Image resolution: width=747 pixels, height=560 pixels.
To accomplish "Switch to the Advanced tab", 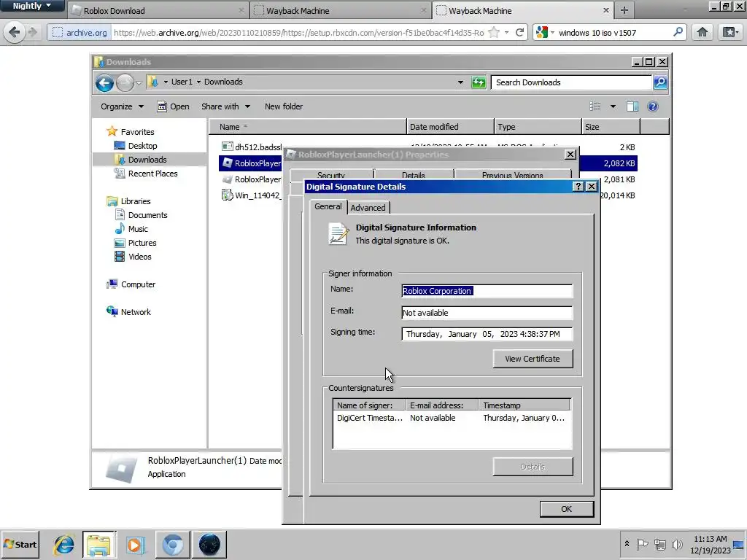I will [x=368, y=208].
